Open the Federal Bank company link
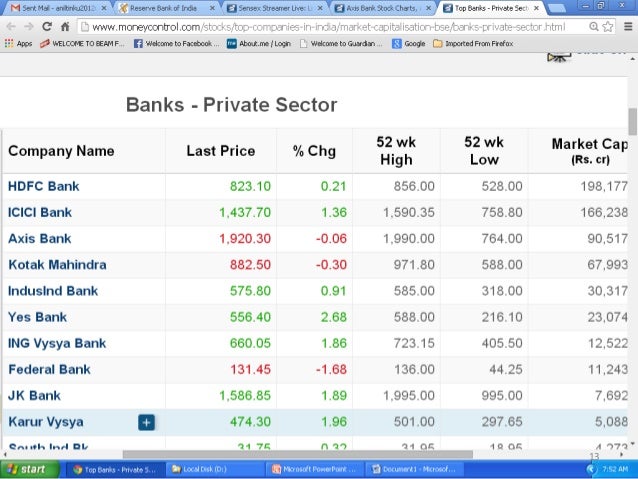 coord(49,370)
